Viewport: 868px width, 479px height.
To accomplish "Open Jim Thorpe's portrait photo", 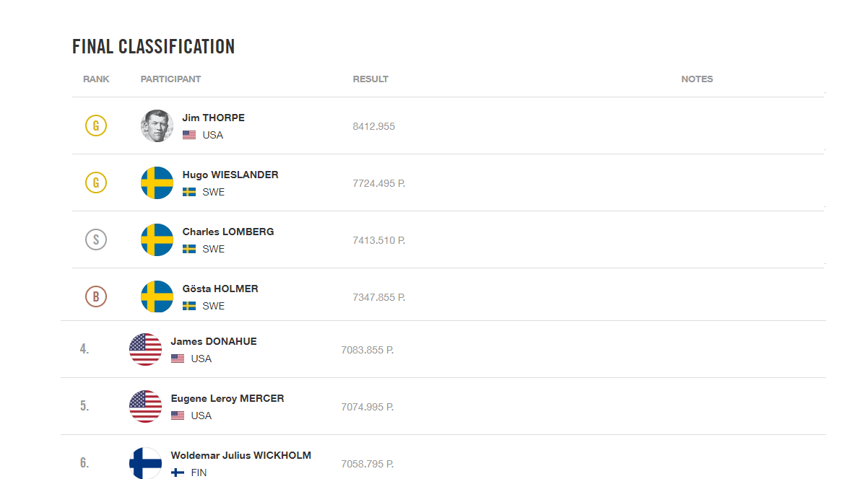I will point(157,126).
